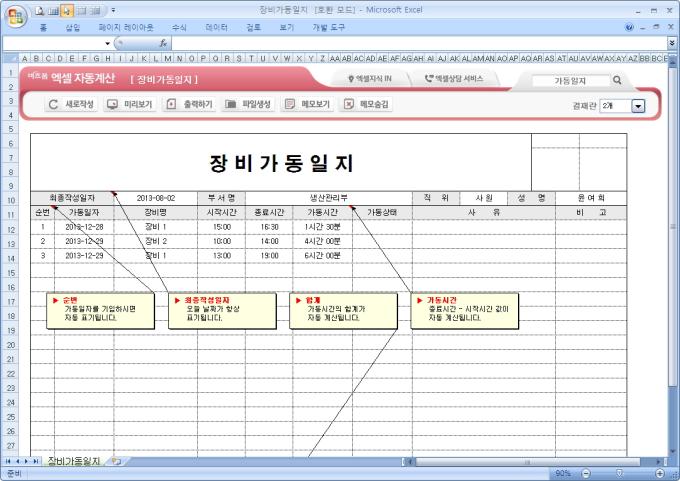Click the 미리보기 preview button
This screenshot has height=481, width=680.
pyautogui.click(x=130, y=104)
